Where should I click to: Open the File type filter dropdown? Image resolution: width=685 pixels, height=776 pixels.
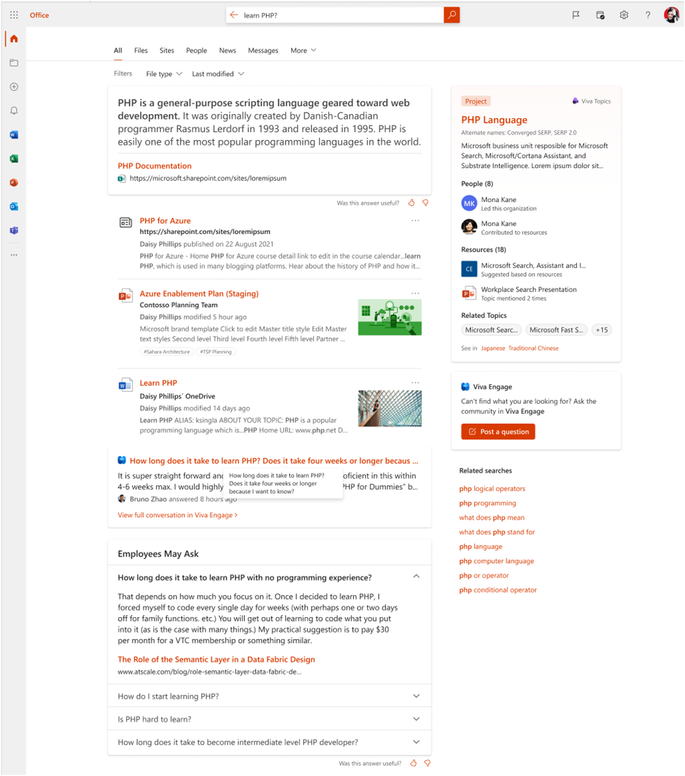164,74
